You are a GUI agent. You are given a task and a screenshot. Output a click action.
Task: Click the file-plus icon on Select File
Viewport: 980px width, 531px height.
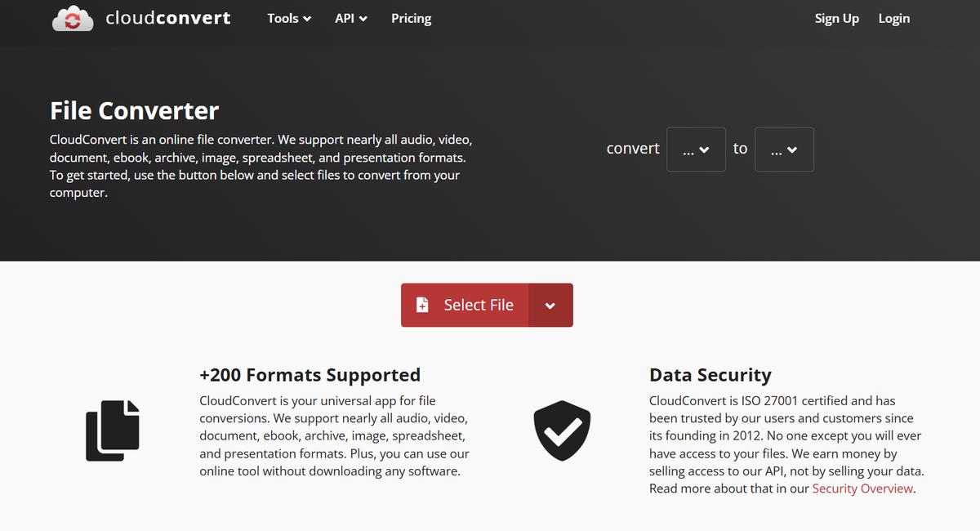422,305
